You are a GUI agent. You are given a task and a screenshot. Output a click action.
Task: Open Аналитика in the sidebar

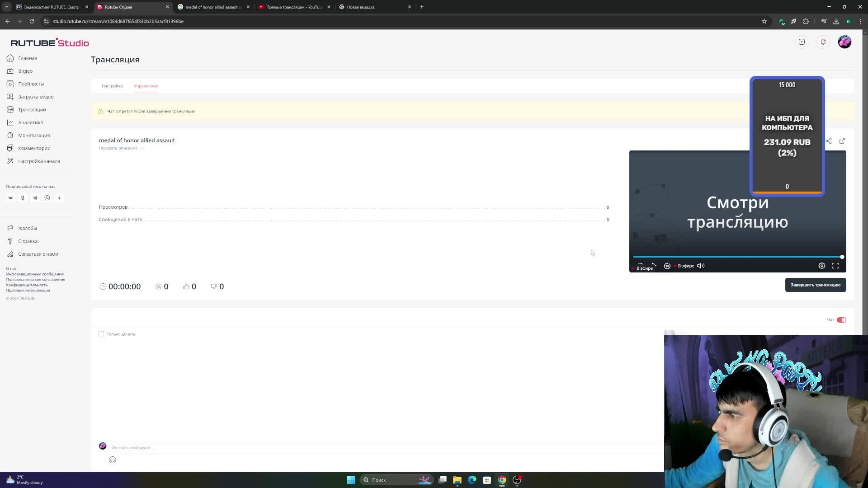coord(30,122)
